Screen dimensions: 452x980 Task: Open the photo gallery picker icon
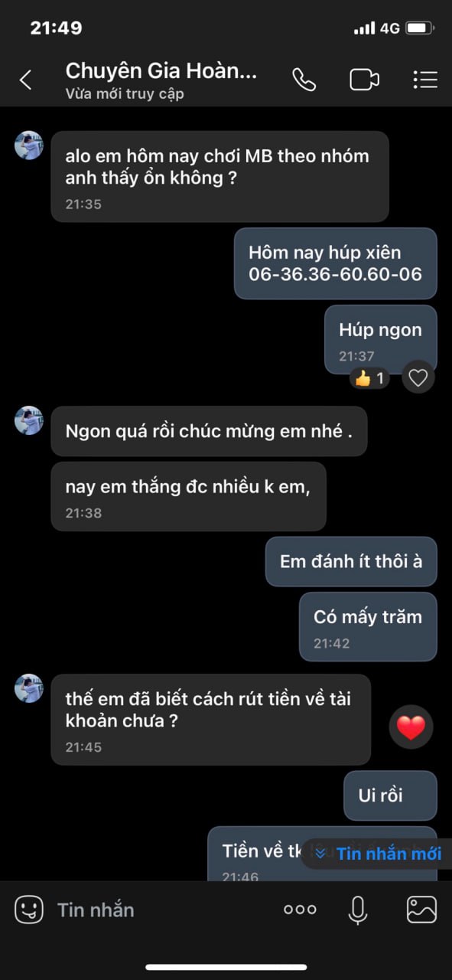pyautogui.click(x=421, y=910)
